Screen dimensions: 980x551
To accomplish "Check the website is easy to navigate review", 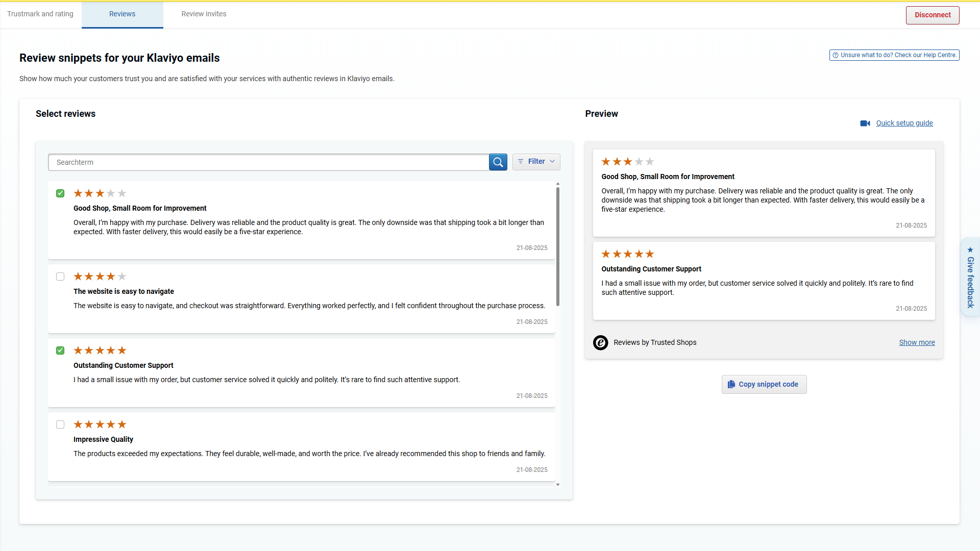I will click(60, 277).
